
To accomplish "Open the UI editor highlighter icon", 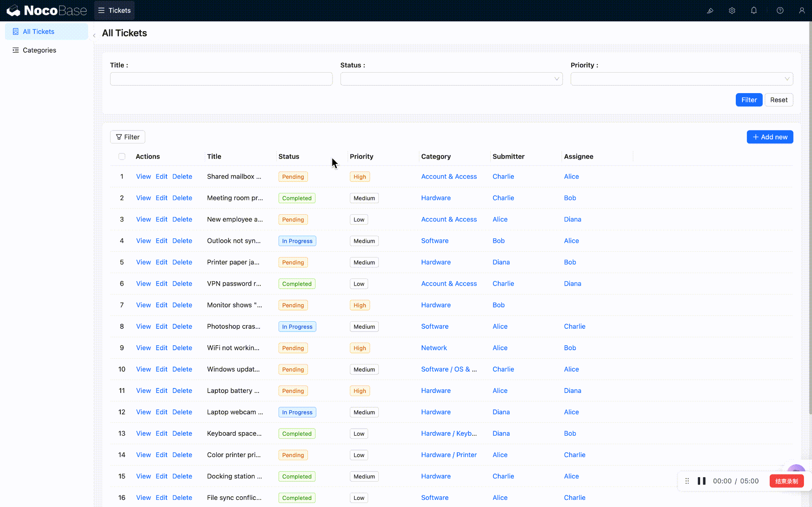I will [710, 11].
